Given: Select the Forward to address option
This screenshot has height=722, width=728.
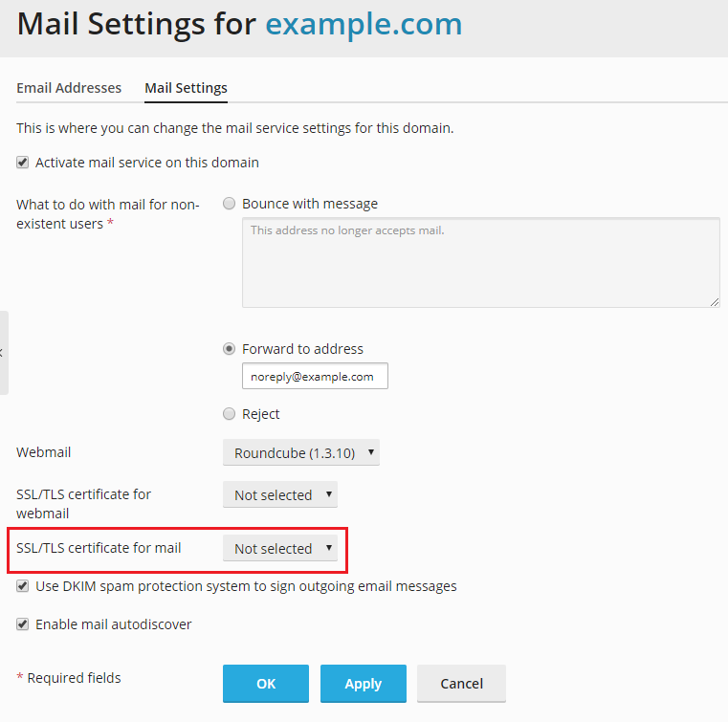Looking at the screenshot, I should (x=229, y=349).
